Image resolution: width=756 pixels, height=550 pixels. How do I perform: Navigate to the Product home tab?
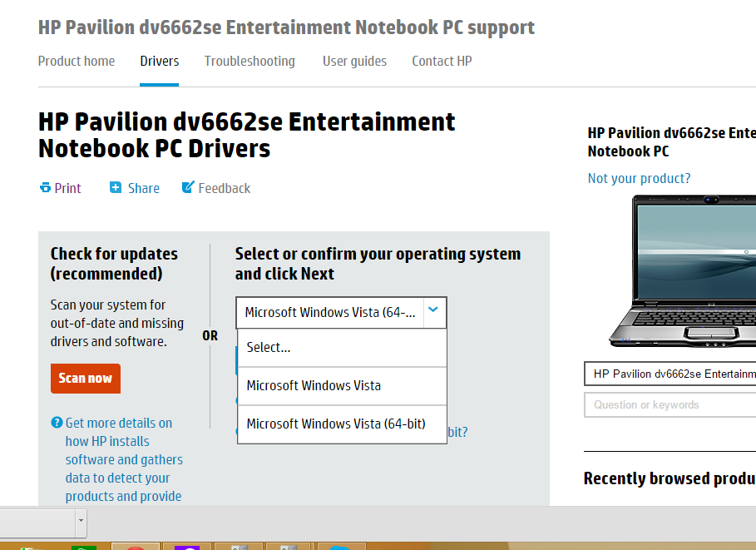[77, 62]
